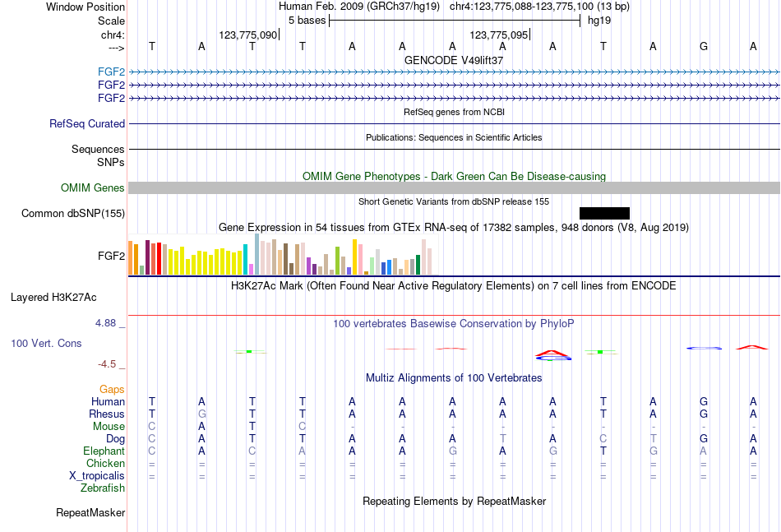The height and width of the screenshot is (532, 781).
Task: Open the GENCODE V49lift37 track title
Action: pos(453,60)
